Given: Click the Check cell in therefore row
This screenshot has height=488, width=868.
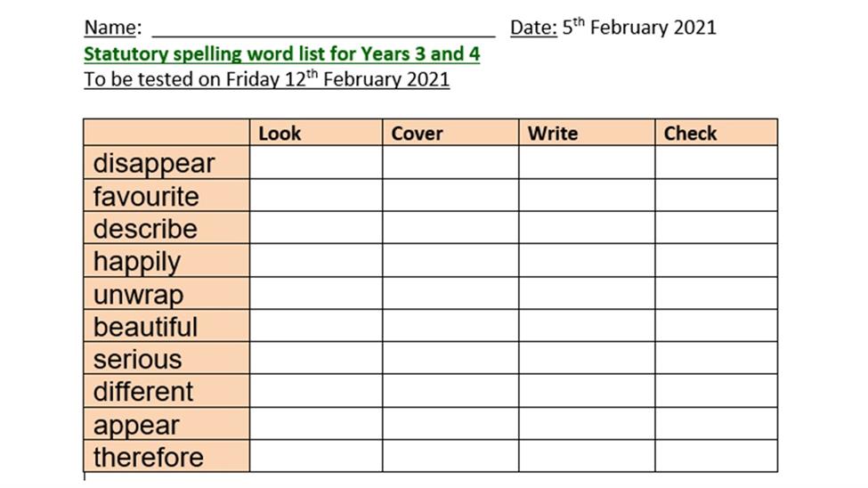Looking at the screenshot, I should [x=717, y=457].
